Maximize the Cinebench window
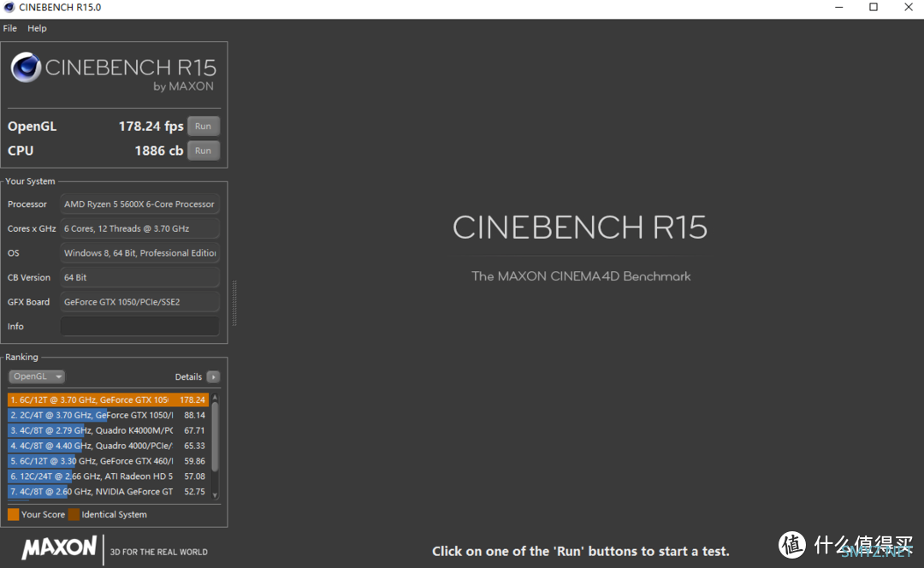The width and height of the screenshot is (924, 568). click(x=874, y=8)
